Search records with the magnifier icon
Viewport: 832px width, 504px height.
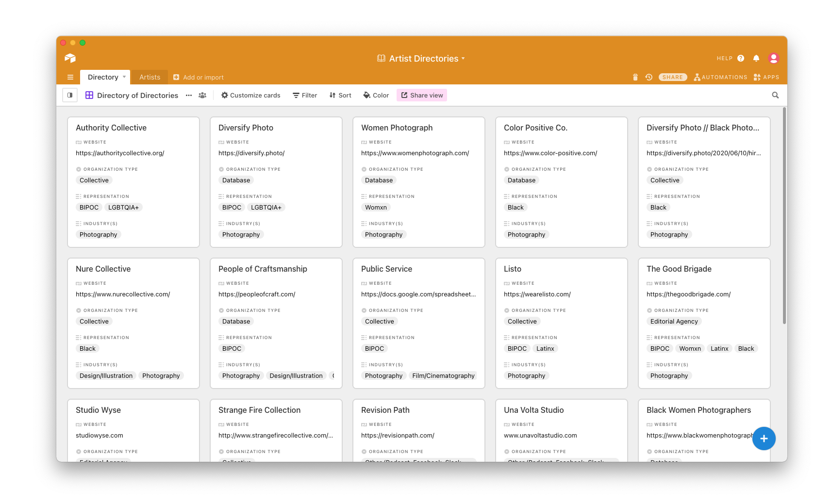[x=775, y=95]
